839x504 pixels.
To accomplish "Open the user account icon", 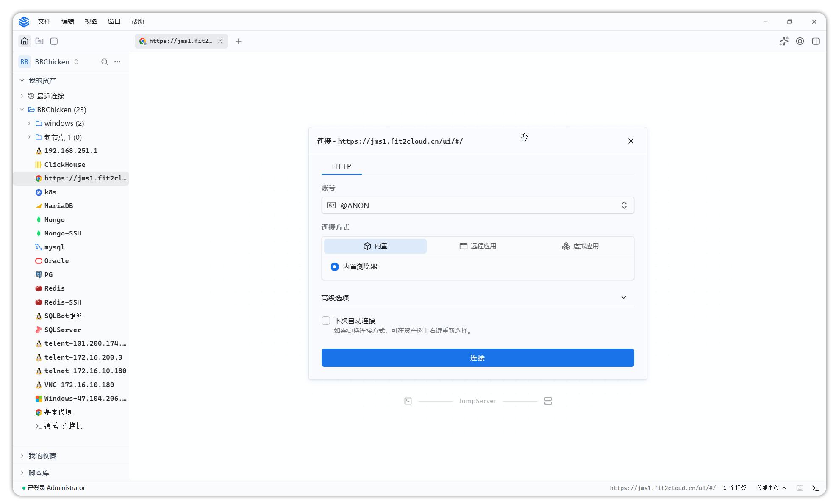I will click(x=800, y=41).
